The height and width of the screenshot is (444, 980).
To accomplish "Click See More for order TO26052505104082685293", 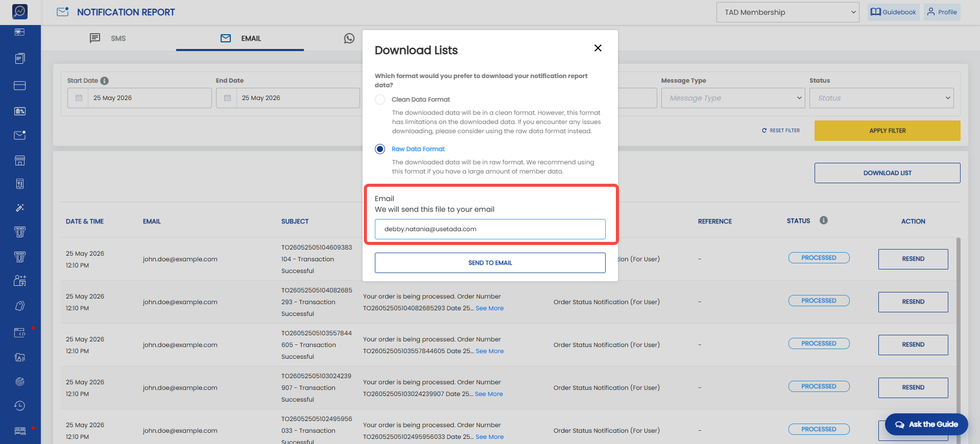I will pyautogui.click(x=490, y=308).
